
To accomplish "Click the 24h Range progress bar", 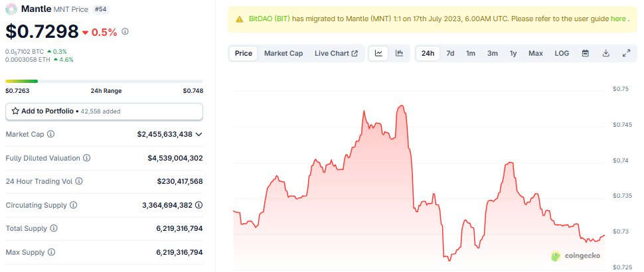I will 104,81.
